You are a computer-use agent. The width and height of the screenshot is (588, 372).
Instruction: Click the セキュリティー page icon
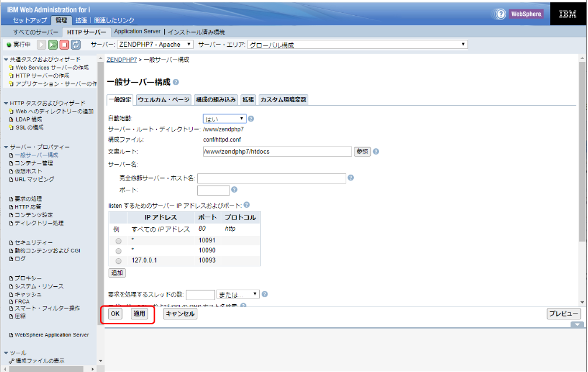[x=11, y=242]
